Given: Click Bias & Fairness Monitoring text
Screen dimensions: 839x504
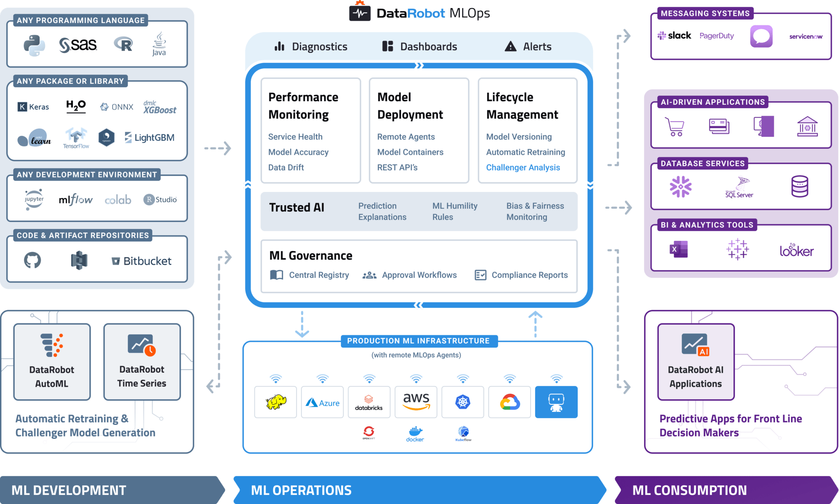Looking at the screenshot, I should click(x=535, y=212).
